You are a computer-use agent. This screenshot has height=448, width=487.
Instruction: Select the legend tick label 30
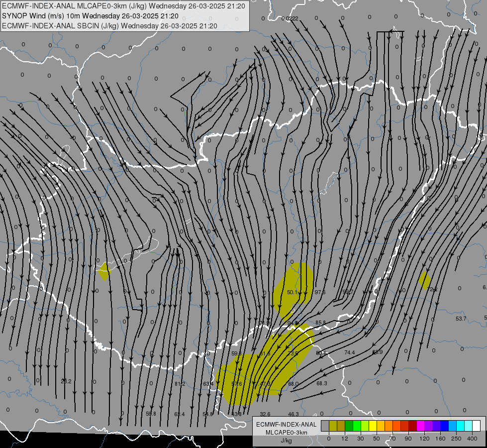point(361,439)
